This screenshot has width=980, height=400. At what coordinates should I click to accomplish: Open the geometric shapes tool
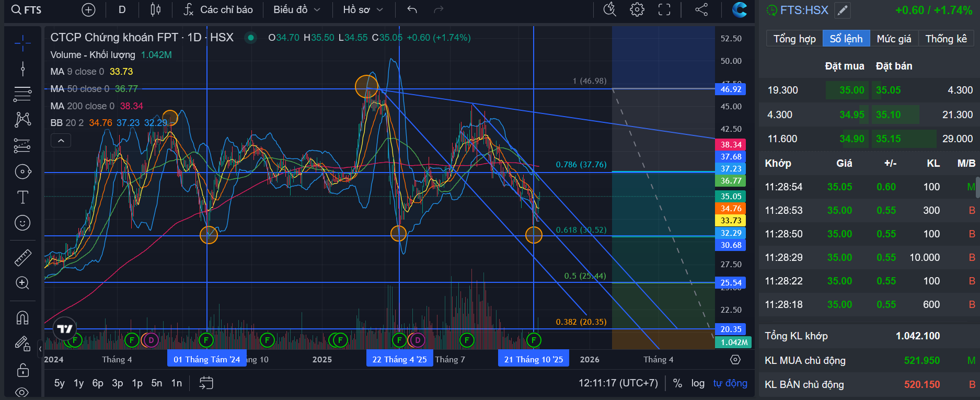(22, 172)
